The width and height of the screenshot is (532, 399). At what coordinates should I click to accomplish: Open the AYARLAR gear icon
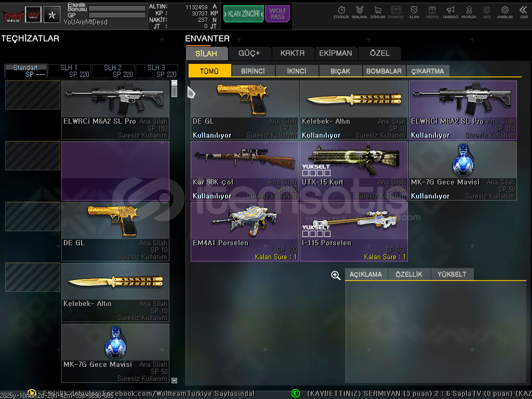(505, 12)
